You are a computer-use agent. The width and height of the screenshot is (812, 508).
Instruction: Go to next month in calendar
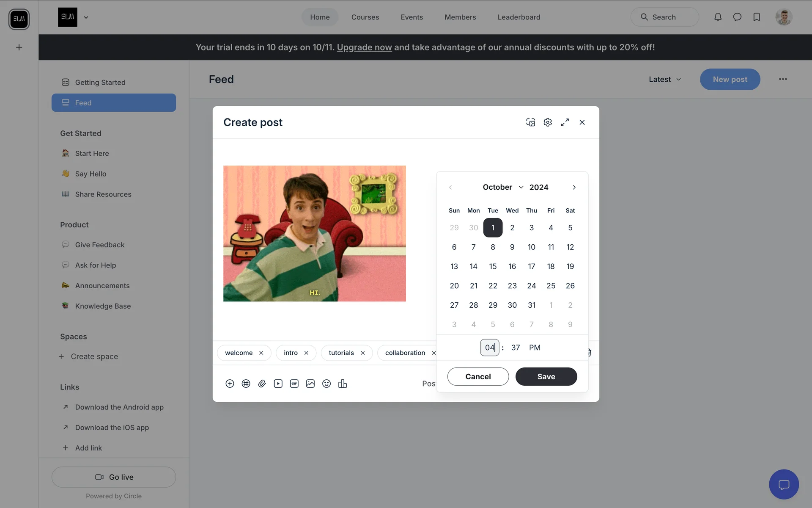(574, 188)
